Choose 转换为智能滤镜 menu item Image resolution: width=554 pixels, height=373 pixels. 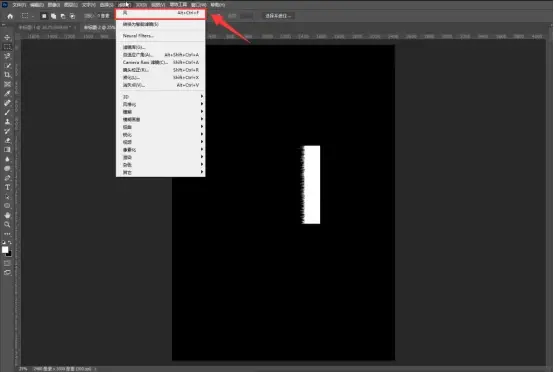click(160, 24)
